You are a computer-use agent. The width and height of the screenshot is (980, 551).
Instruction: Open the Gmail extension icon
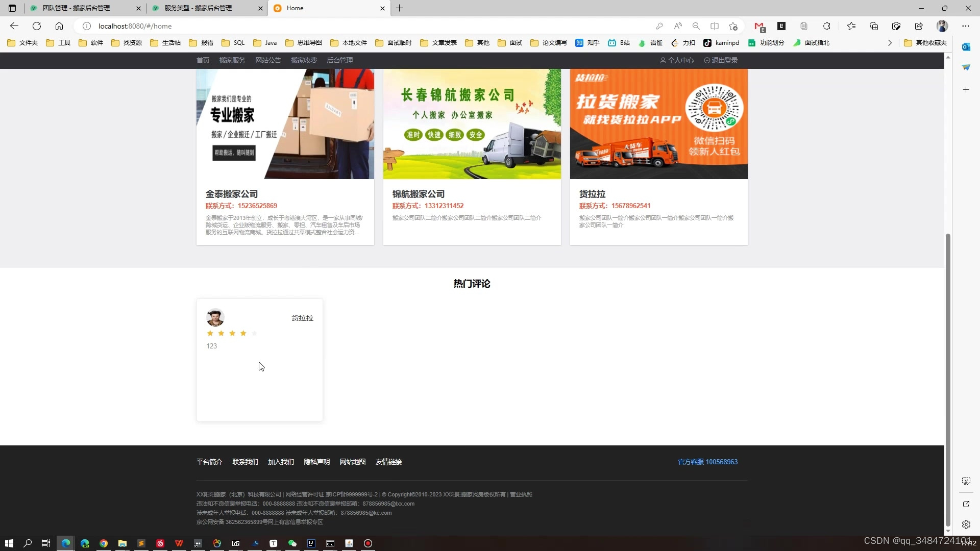click(759, 26)
